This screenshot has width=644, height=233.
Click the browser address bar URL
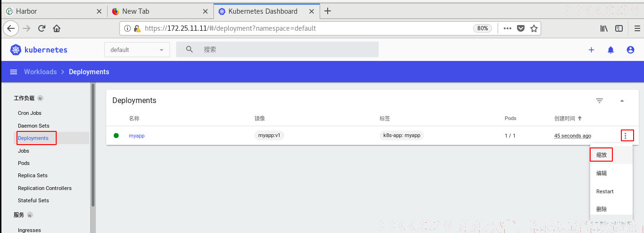tap(230, 28)
